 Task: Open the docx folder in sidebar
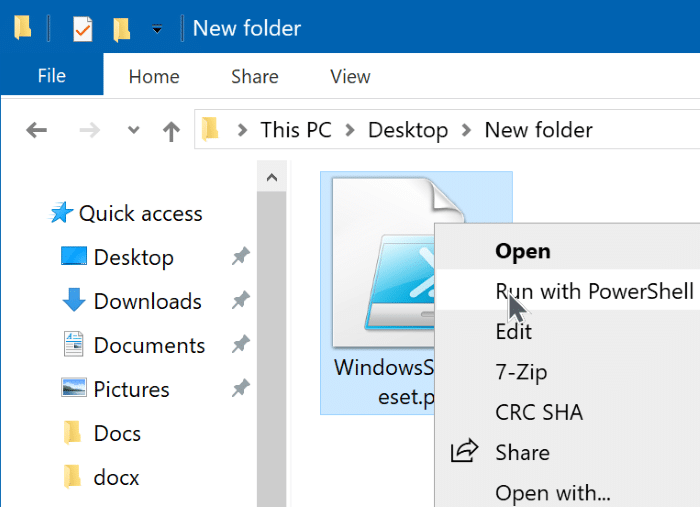coord(116,478)
